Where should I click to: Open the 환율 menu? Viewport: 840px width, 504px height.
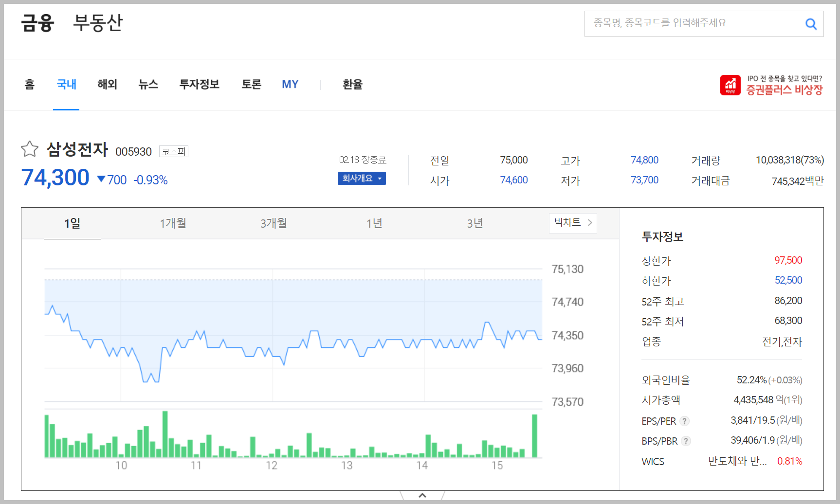coord(352,84)
